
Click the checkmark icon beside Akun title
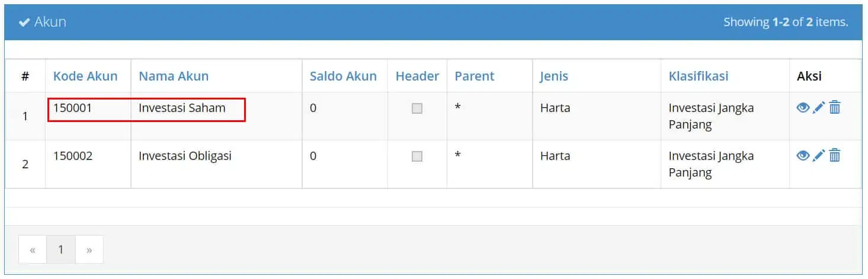pos(24,23)
